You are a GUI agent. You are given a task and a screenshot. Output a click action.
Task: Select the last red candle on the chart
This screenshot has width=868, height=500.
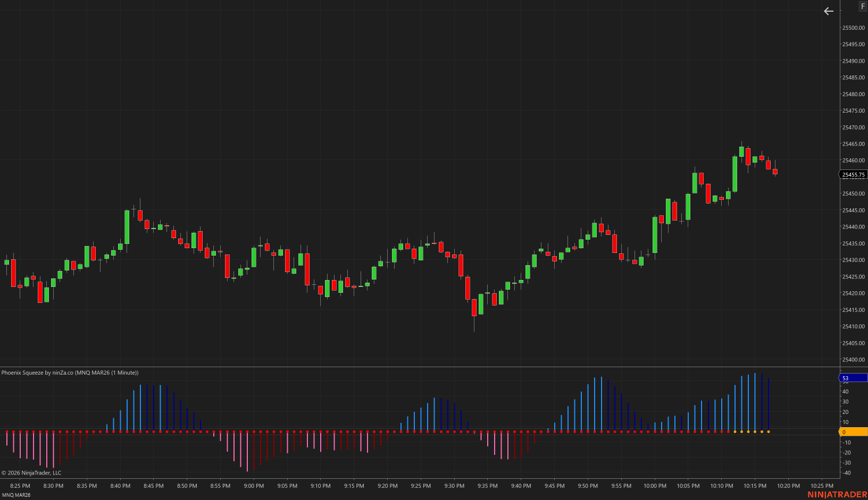click(775, 172)
